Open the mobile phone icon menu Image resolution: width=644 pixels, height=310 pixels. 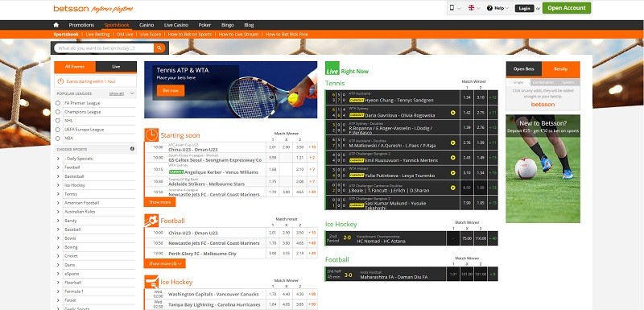(x=455, y=8)
